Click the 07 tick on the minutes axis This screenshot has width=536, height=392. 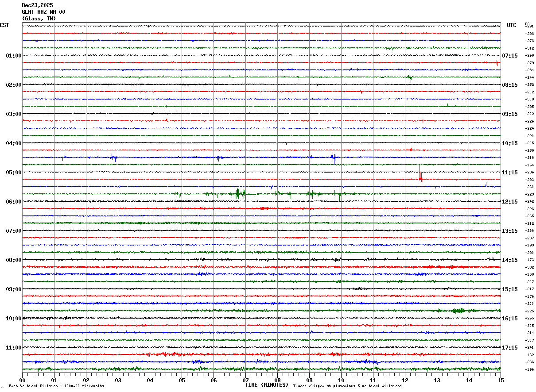click(x=245, y=380)
